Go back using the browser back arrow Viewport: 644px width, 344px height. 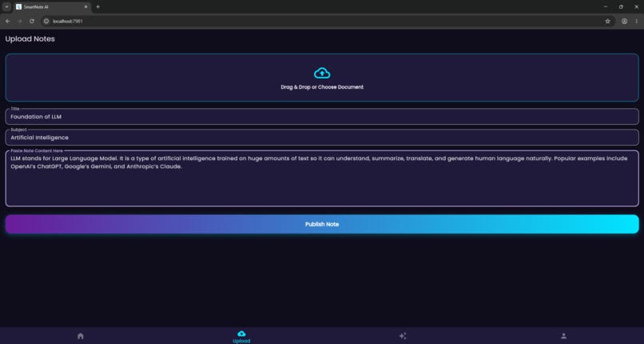pos(7,21)
